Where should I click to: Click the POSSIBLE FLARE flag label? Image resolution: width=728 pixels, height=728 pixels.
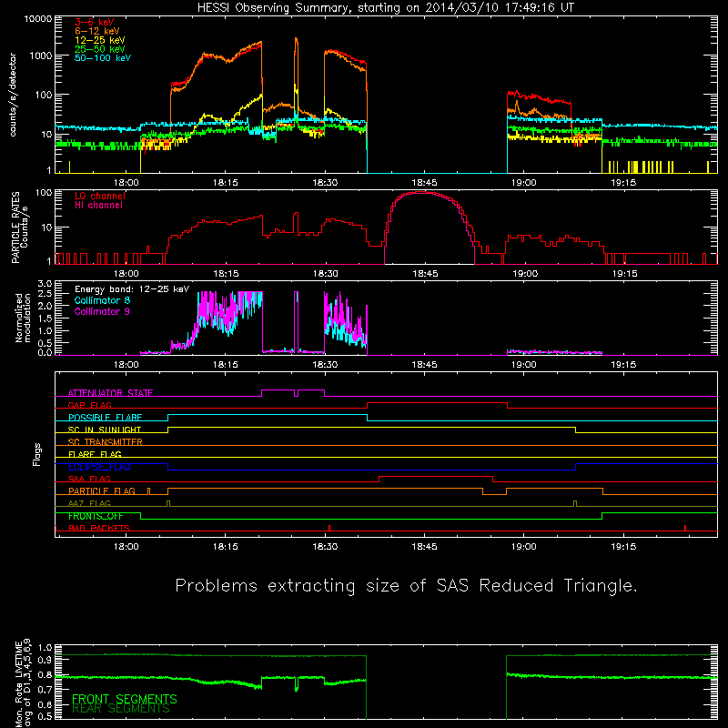(105, 418)
